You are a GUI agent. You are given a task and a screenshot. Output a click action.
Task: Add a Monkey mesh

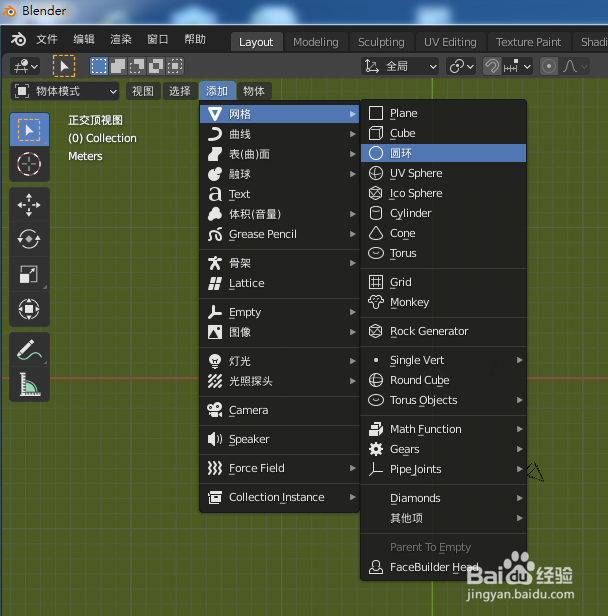coord(443,302)
